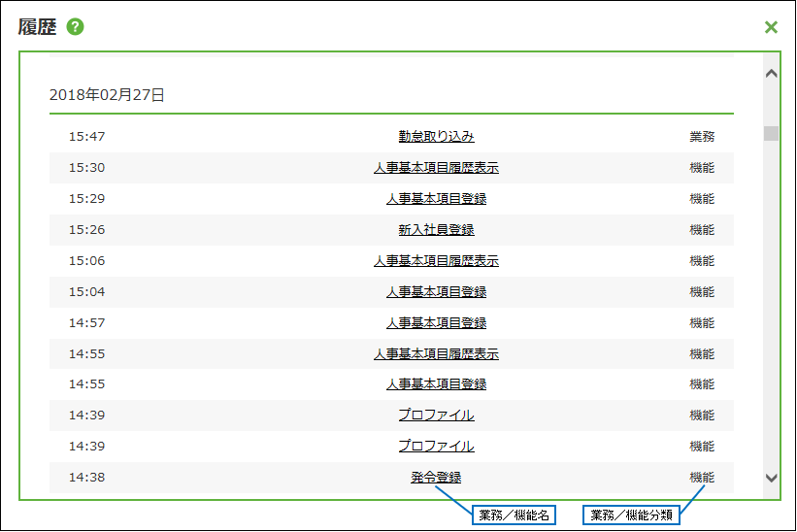Viewport: 797px width, 532px height.
Task: Select 機能 category in the 14:57 row
Action: [x=702, y=322]
